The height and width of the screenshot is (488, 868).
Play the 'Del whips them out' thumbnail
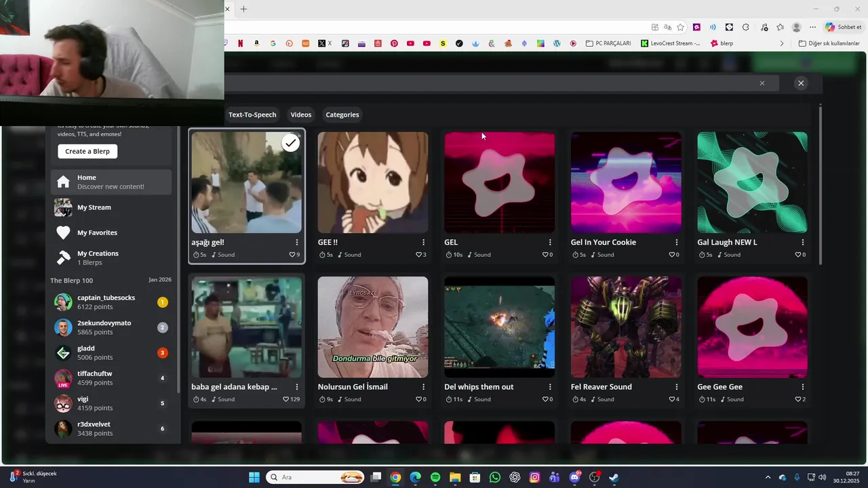click(499, 327)
